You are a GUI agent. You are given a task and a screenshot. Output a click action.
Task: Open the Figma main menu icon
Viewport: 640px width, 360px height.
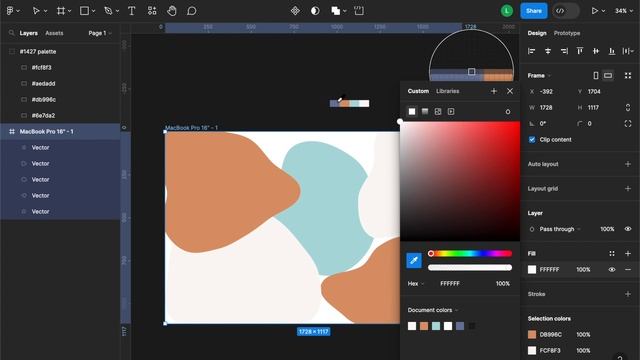10,11
